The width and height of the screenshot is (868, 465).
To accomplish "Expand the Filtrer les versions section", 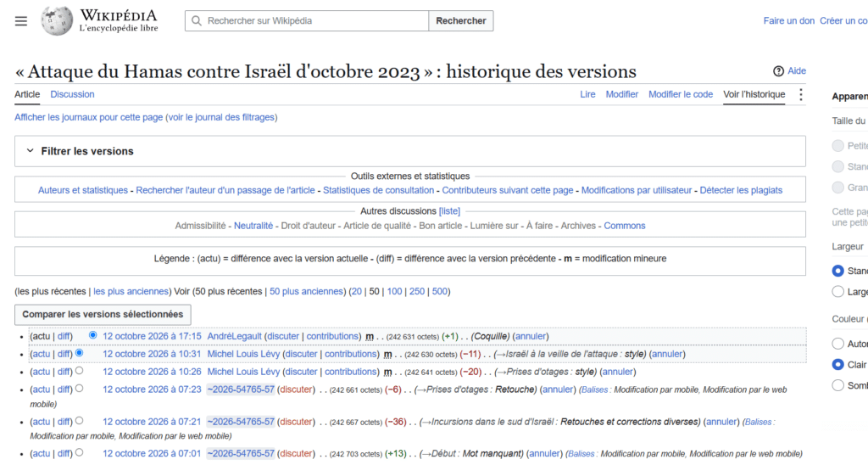I will [x=409, y=151].
